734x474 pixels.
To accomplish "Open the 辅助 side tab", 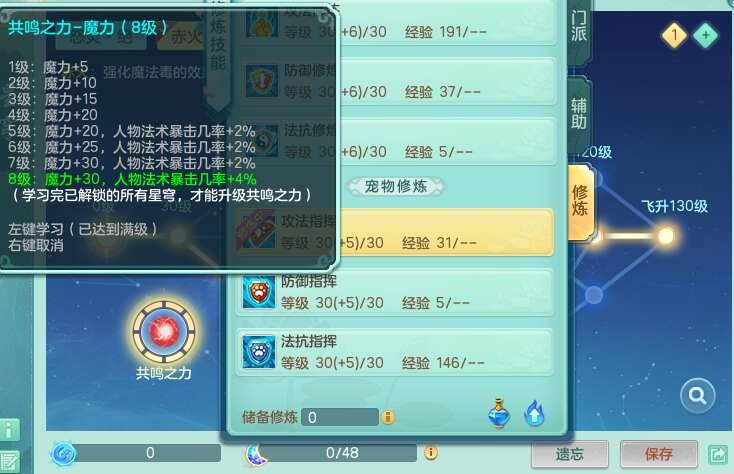I will click(x=579, y=114).
